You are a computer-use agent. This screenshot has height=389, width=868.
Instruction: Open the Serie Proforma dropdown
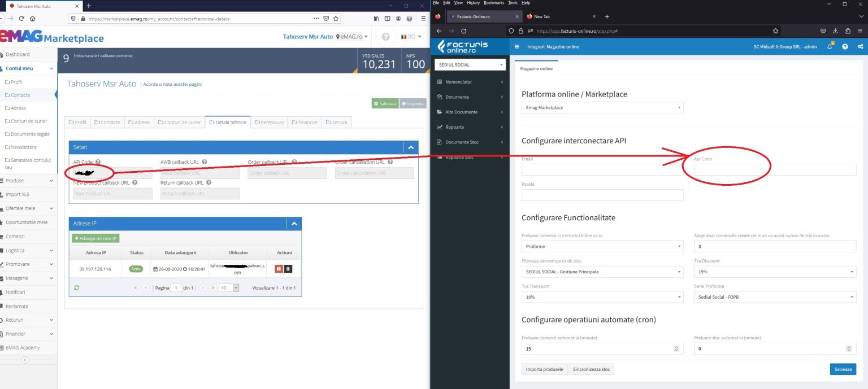click(x=775, y=297)
